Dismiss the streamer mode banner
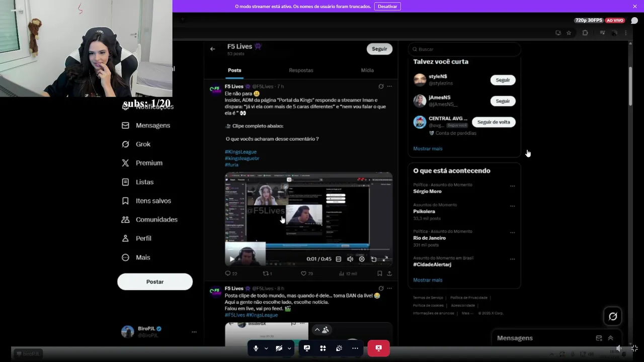The height and width of the screenshot is (362, 644). (635, 7)
